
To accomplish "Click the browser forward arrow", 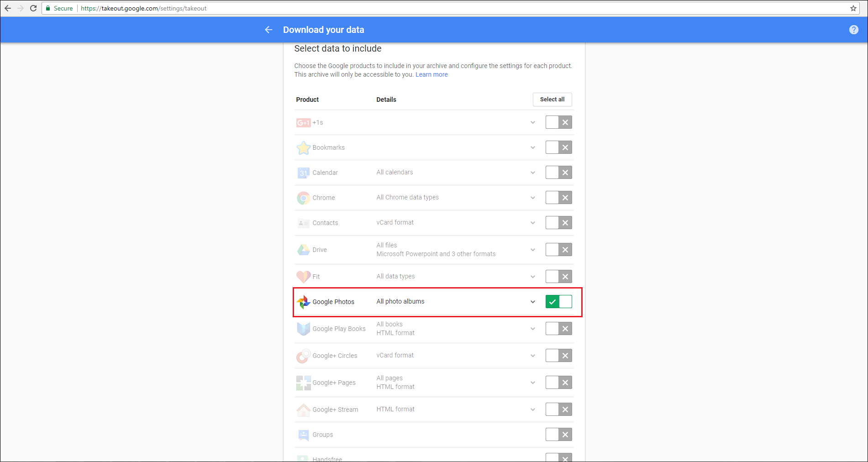I will coord(21,8).
